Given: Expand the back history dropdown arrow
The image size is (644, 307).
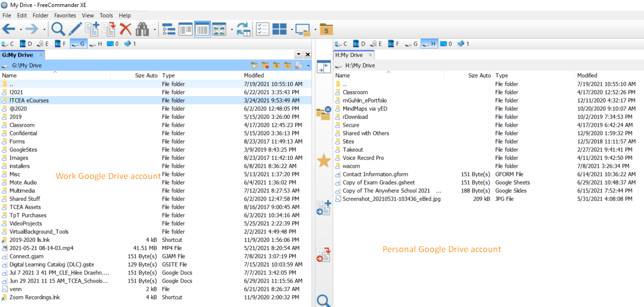Looking at the screenshot, I should tap(21, 30).
